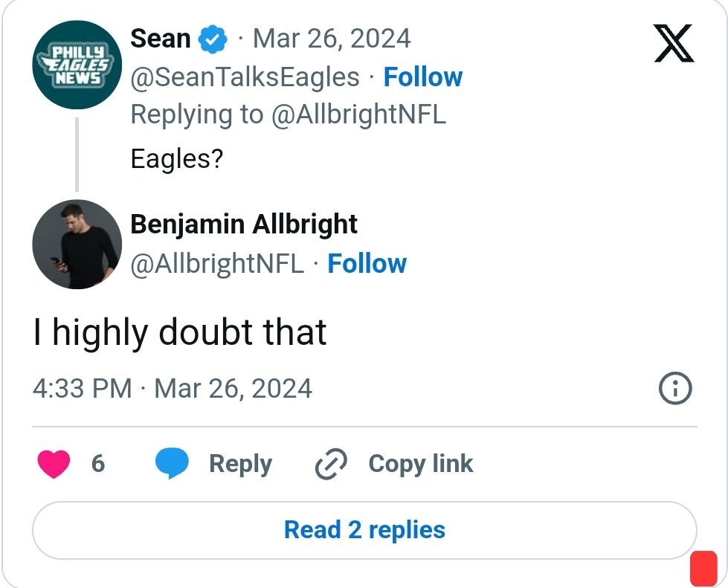Open the tweet info circle icon
Viewport: 728px width, 588px height.
click(x=675, y=388)
